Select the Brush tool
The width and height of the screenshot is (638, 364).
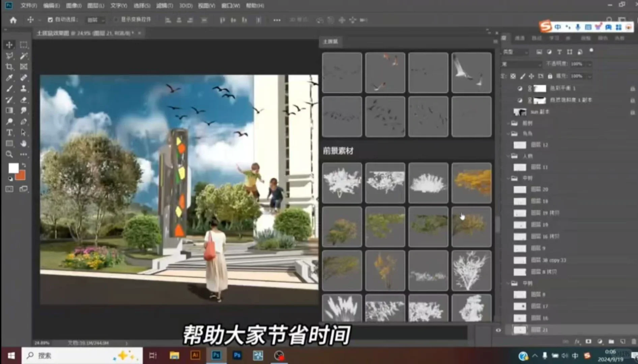point(9,89)
